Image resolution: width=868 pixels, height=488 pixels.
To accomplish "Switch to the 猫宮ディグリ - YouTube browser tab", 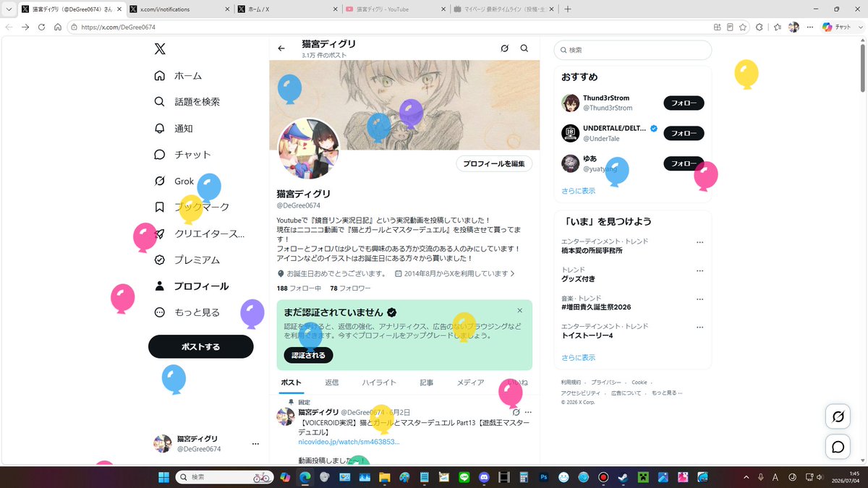I will point(394,9).
